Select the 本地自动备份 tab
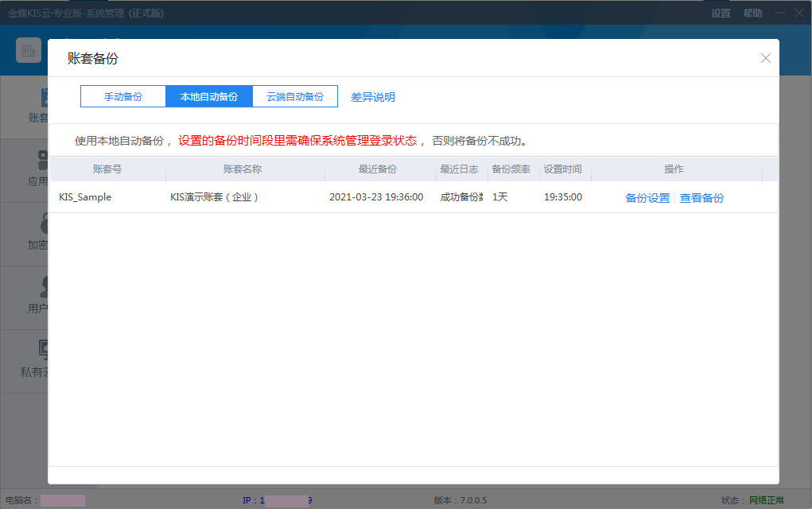Screen dimensions: 812x509 pos(208,97)
